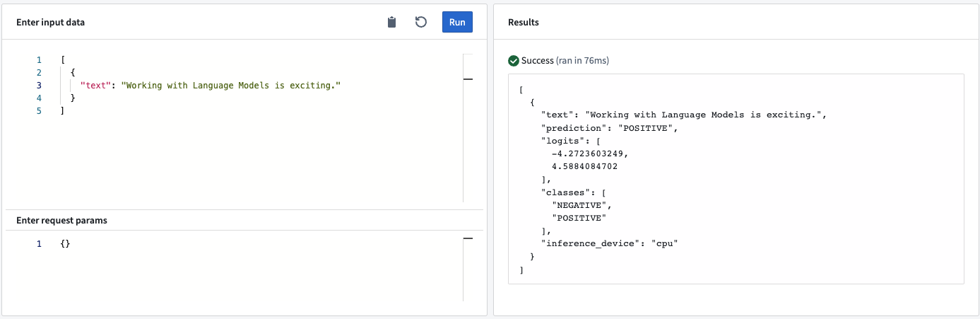The width and height of the screenshot is (980, 319).
Task: Click the input data editor scrollbar marker
Action: 467,80
